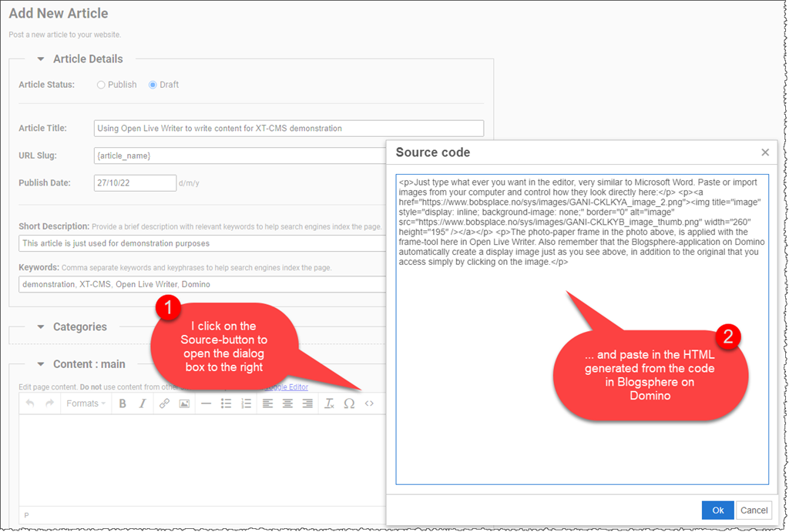This screenshot has height=532, width=789.
Task: Click inside the source code textarea
Action: pyautogui.click(x=583, y=330)
